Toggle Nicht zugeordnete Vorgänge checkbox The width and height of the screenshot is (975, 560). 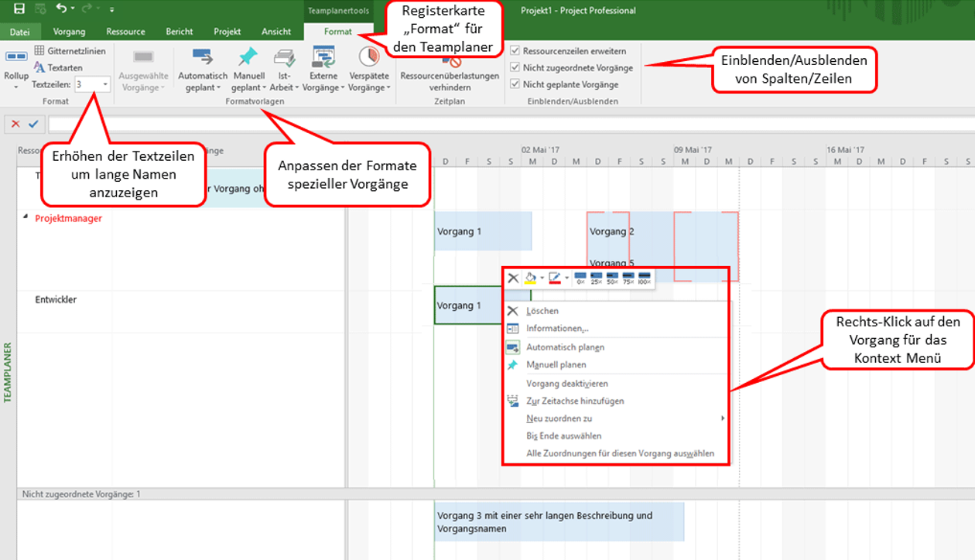point(515,68)
